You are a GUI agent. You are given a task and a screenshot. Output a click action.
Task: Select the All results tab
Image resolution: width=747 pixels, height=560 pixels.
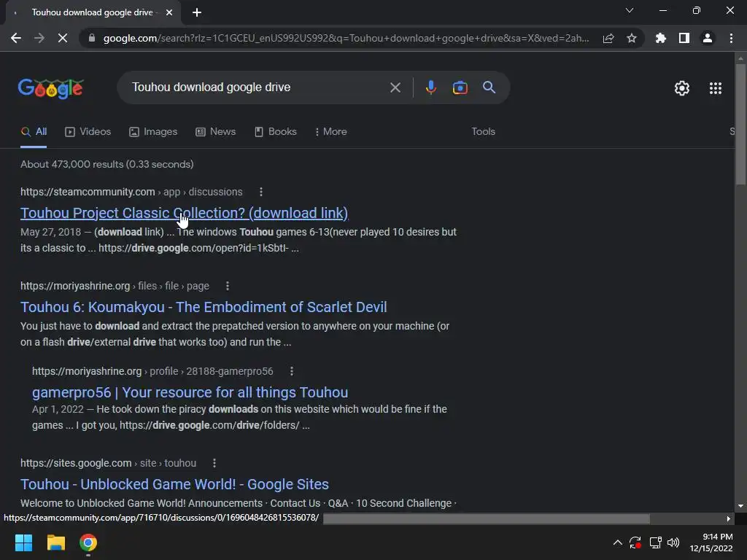click(34, 132)
